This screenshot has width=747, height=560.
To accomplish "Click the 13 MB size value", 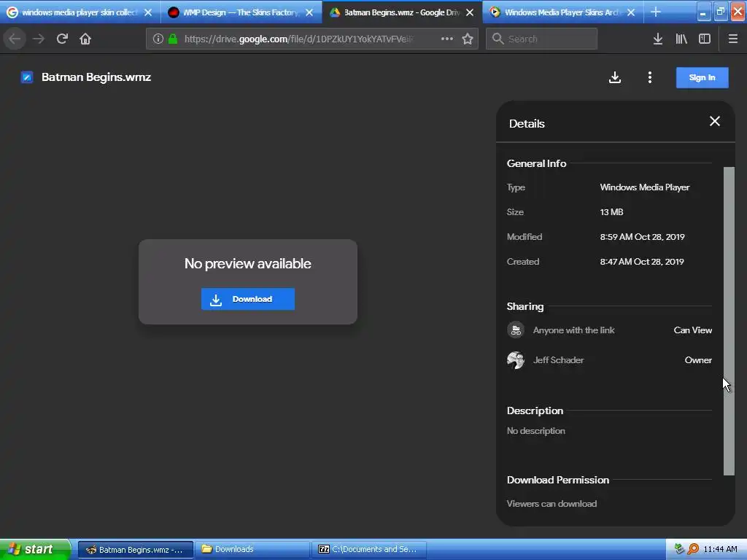I will (x=612, y=212).
